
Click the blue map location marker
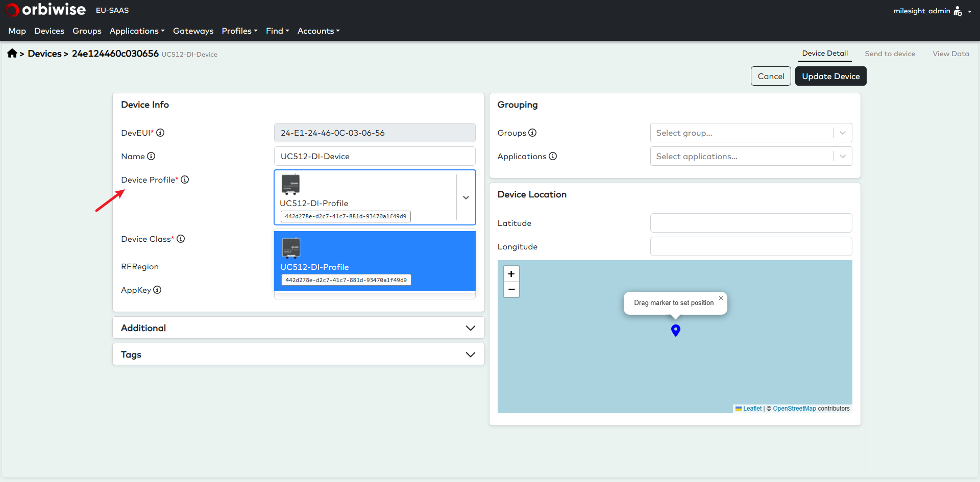[675, 330]
